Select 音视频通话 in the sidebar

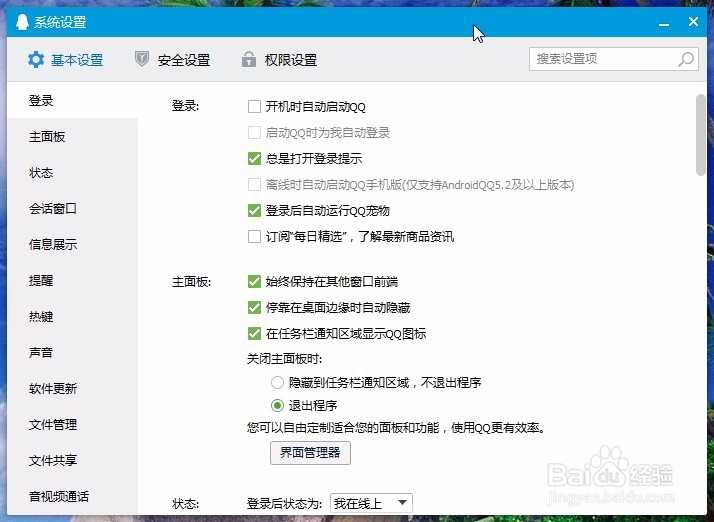(x=72, y=496)
